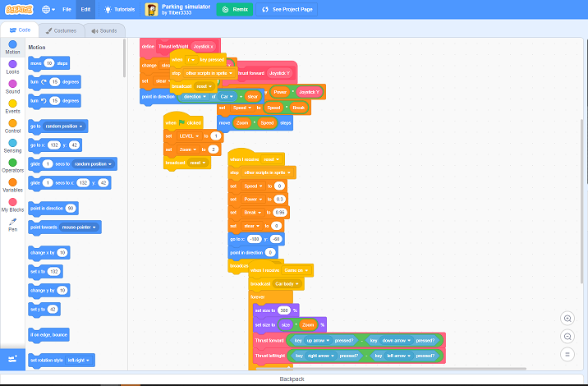Click the steps value in move block
588x386 pixels.
[49, 63]
